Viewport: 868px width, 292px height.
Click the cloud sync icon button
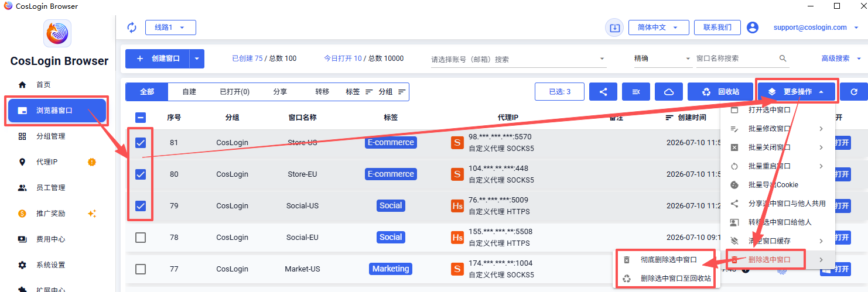coord(669,92)
